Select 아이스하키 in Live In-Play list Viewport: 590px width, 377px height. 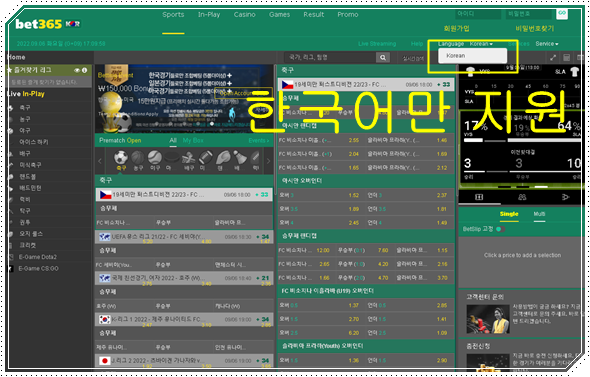click(34, 142)
